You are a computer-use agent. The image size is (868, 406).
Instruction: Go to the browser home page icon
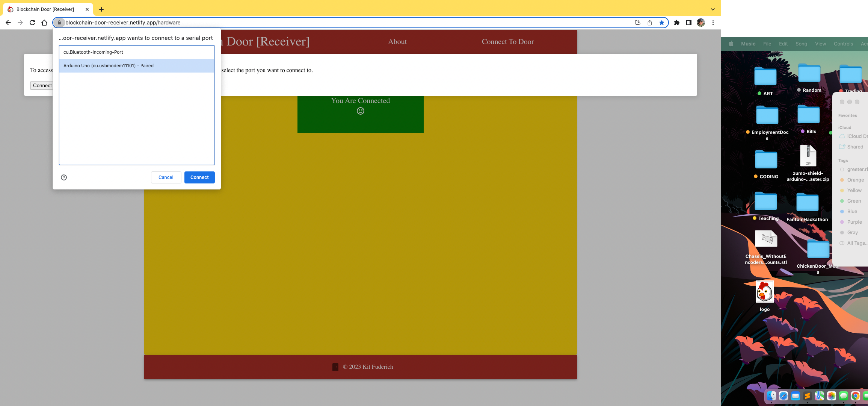[x=44, y=23]
